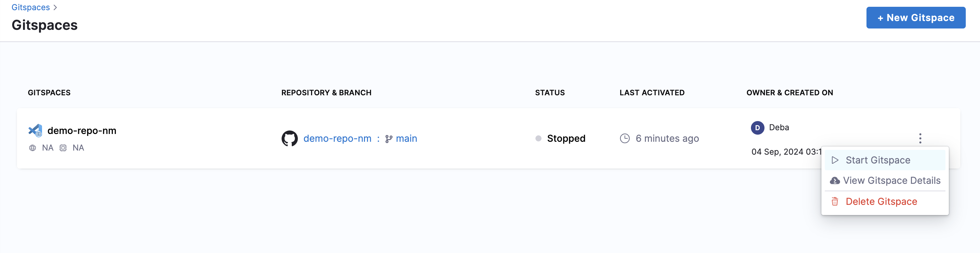
Task: Click the git branch icon before main
Action: pos(388,139)
